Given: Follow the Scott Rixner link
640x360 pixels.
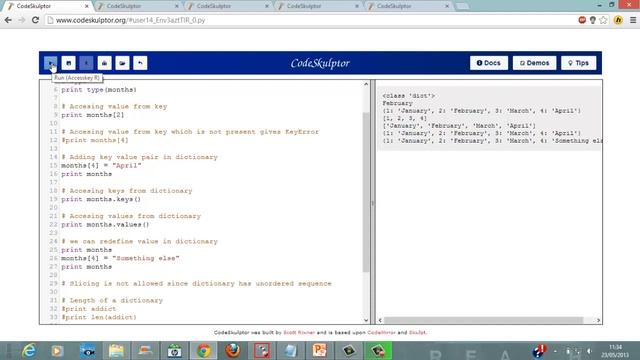Looking at the screenshot, I should [299, 333].
